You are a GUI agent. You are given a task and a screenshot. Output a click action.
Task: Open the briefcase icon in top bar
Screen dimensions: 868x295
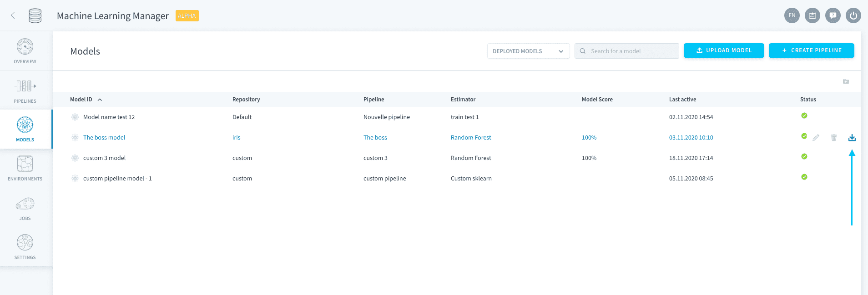(x=812, y=15)
